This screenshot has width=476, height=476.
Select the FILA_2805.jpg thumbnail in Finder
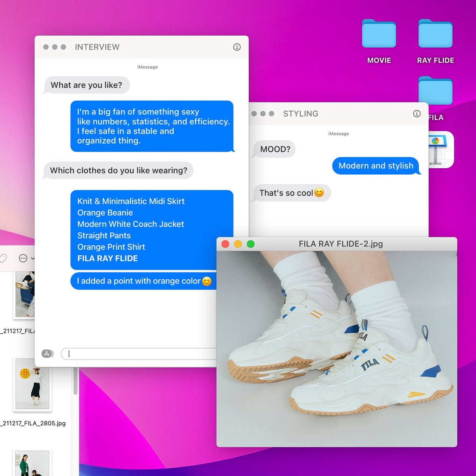(x=33, y=384)
